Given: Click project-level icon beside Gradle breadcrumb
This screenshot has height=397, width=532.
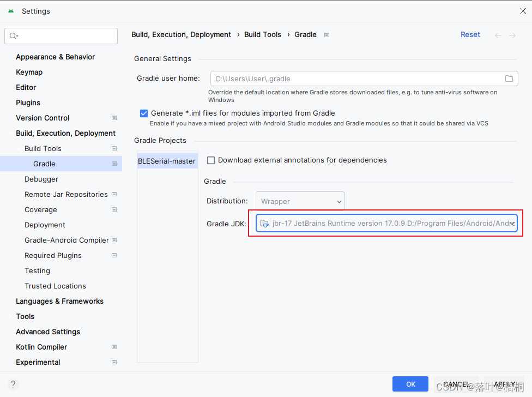Looking at the screenshot, I should pyautogui.click(x=327, y=35).
